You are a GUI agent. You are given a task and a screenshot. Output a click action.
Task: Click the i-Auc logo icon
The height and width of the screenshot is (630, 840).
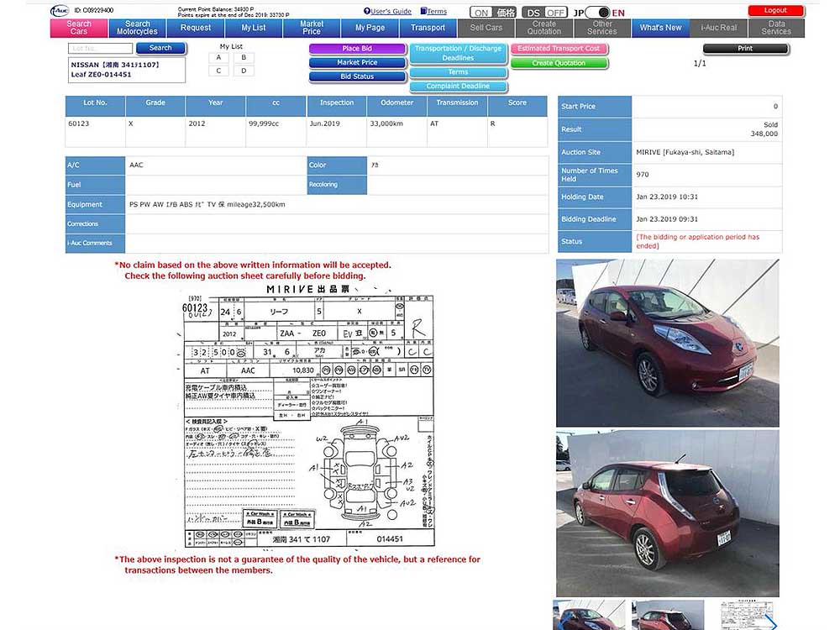[60, 11]
